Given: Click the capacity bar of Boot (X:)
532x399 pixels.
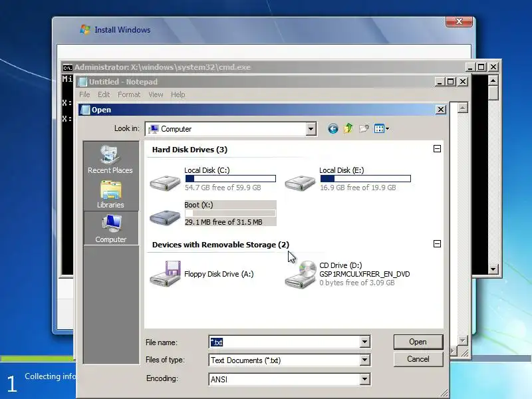Looking at the screenshot, I should [x=231, y=213].
